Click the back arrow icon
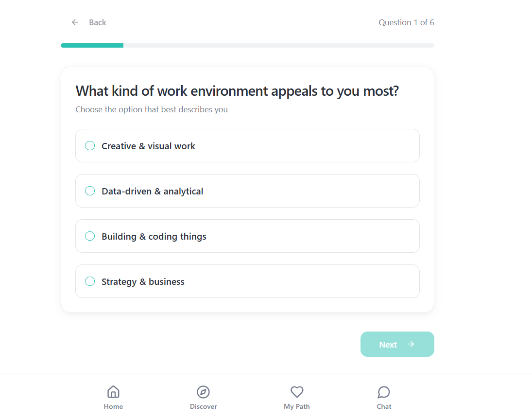532x420 pixels. (75, 22)
